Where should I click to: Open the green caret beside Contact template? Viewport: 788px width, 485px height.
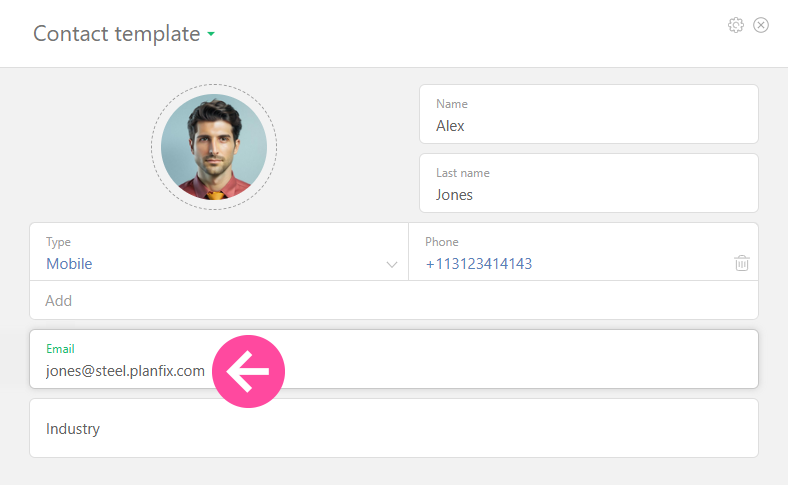point(211,35)
